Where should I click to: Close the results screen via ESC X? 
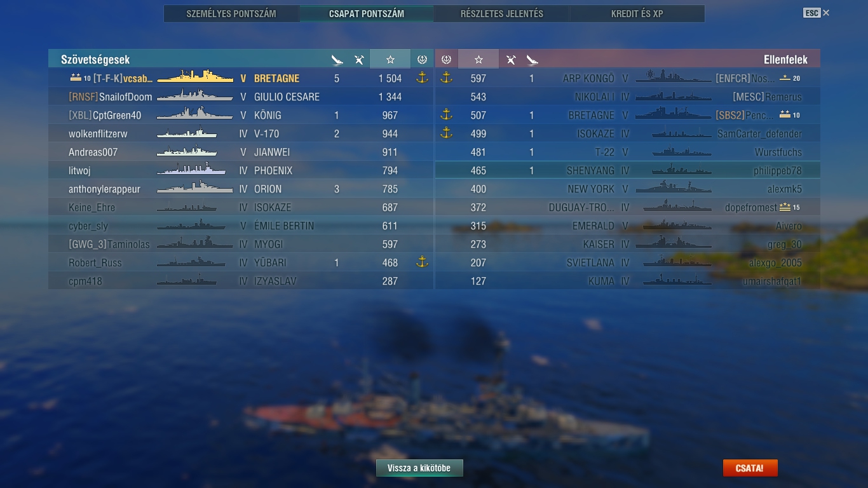click(817, 13)
